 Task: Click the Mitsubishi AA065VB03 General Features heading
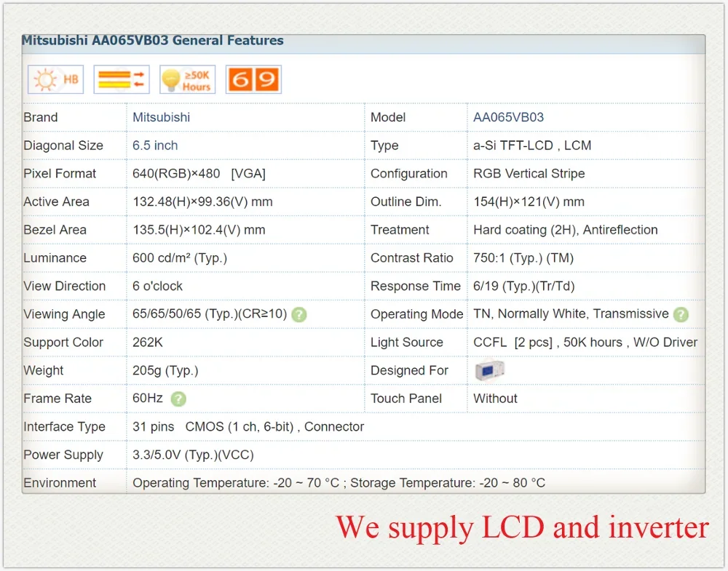[153, 40]
